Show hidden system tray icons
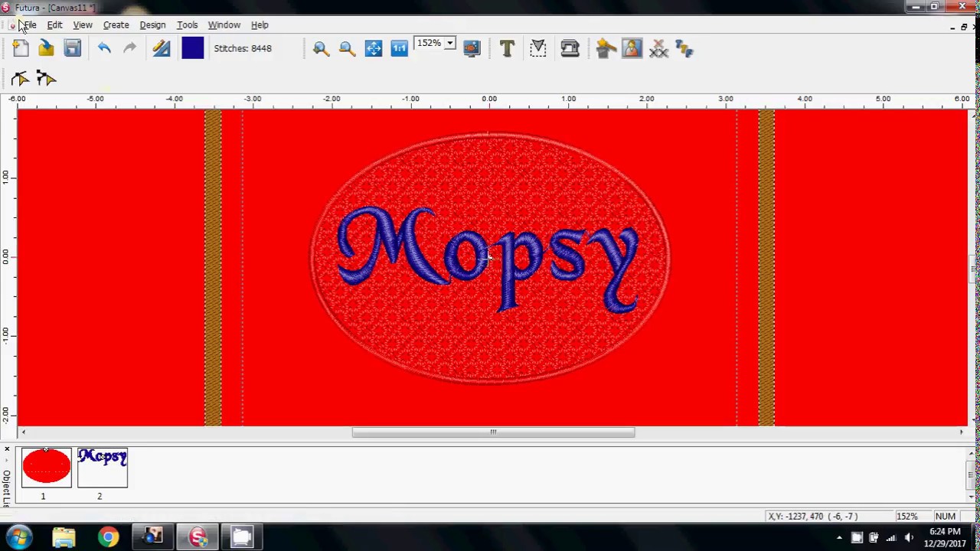980x551 pixels. pyautogui.click(x=839, y=537)
